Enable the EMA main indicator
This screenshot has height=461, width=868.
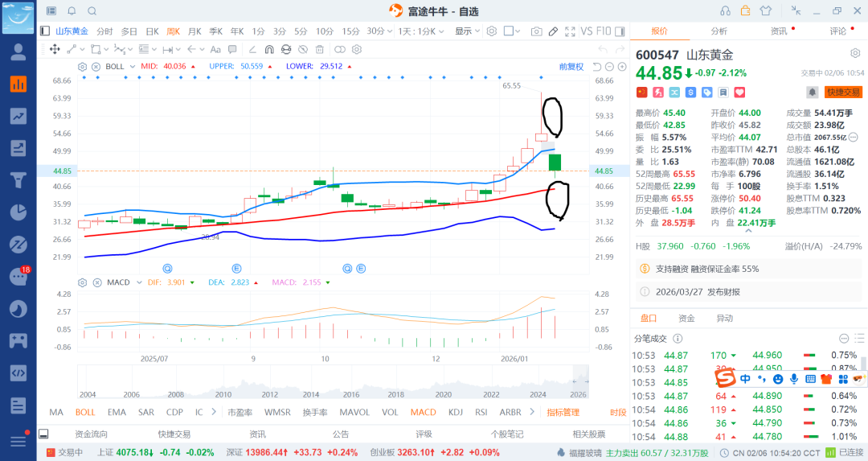[x=117, y=412]
